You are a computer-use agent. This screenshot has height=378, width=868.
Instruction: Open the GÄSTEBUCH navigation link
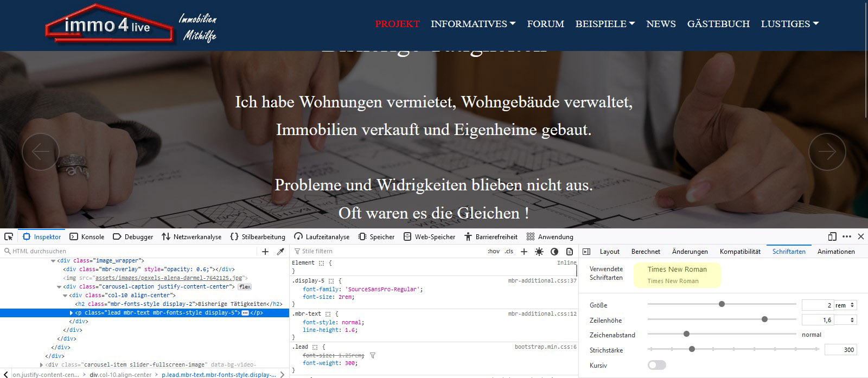(x=718, y=24)
